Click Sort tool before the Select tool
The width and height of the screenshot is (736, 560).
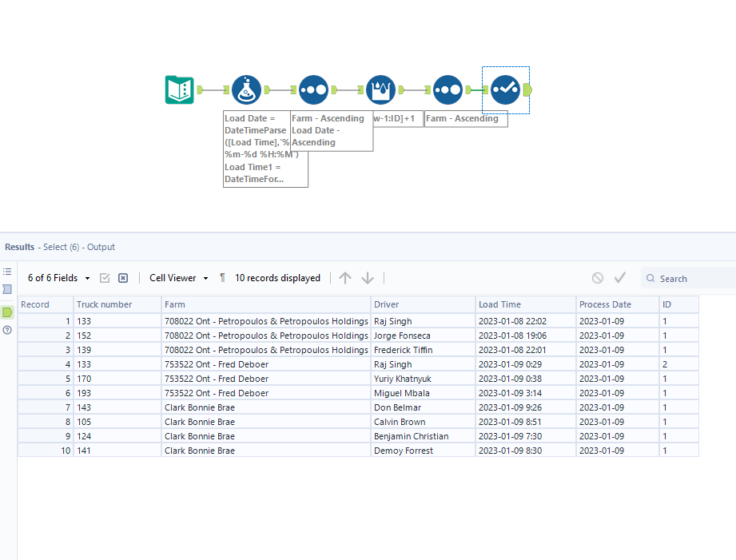448,89
